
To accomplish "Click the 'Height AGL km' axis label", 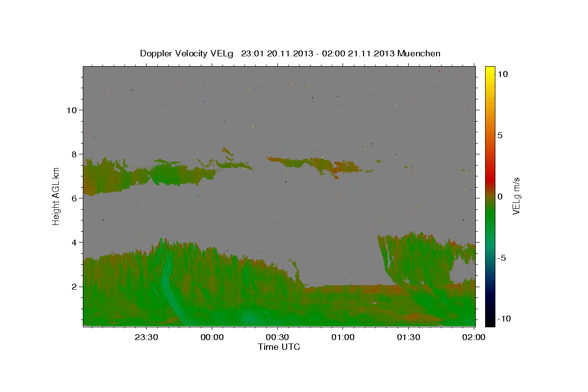I will [56, 196].
